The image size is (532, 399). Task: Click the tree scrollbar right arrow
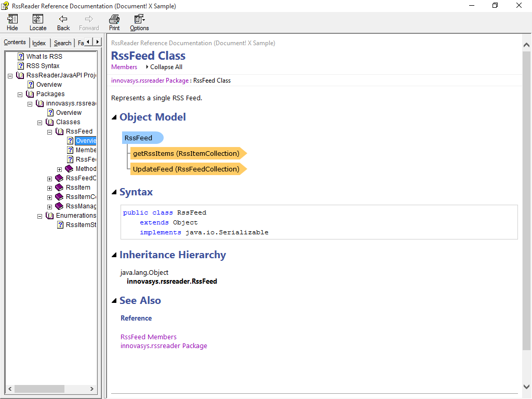(x=92, y=389)
